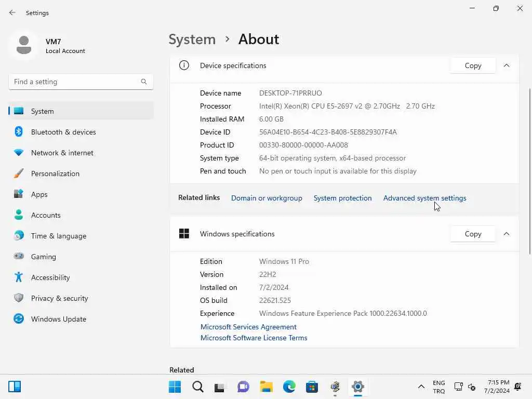Select System in the sidebar
532x399 pixels.
click(81, 111)
